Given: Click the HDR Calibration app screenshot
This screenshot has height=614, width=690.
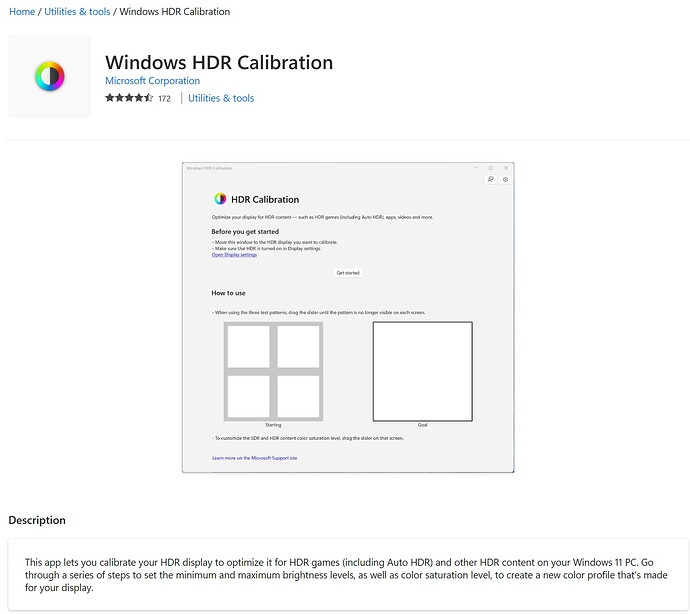Looking at the screenshot, I should [348, 318].
